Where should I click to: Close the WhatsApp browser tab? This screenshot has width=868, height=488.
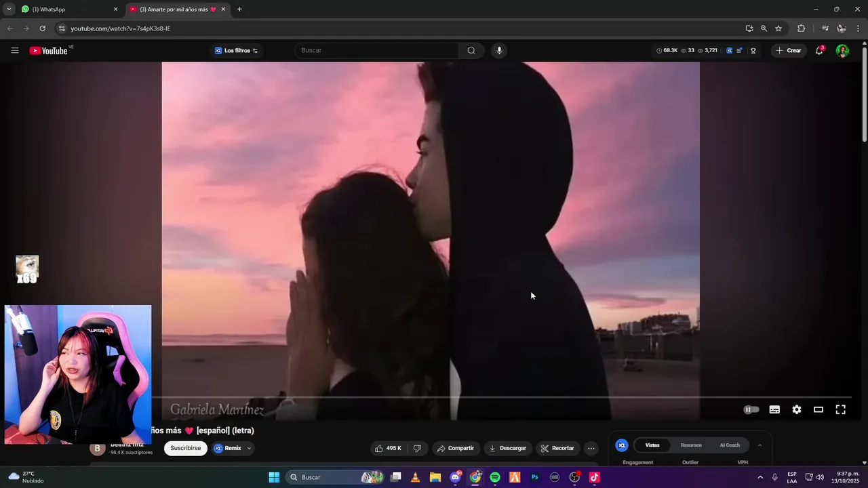115,9
